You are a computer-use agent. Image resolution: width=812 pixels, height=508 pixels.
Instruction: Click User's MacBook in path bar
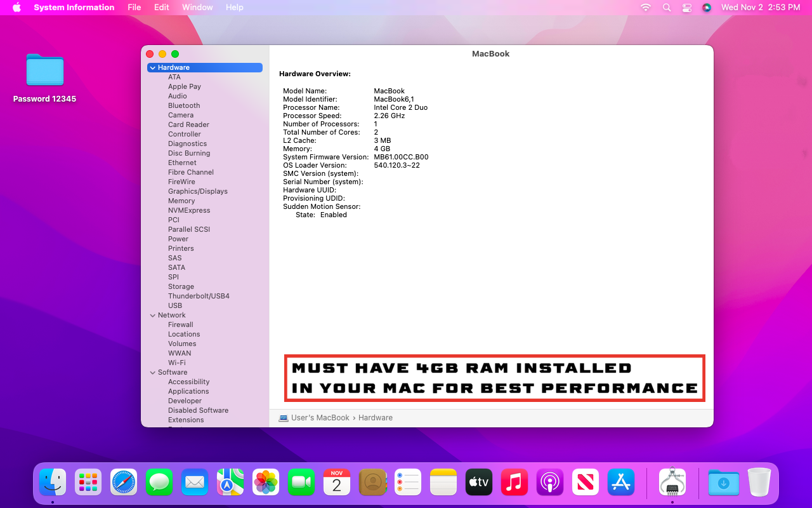[x=320, y=418]
